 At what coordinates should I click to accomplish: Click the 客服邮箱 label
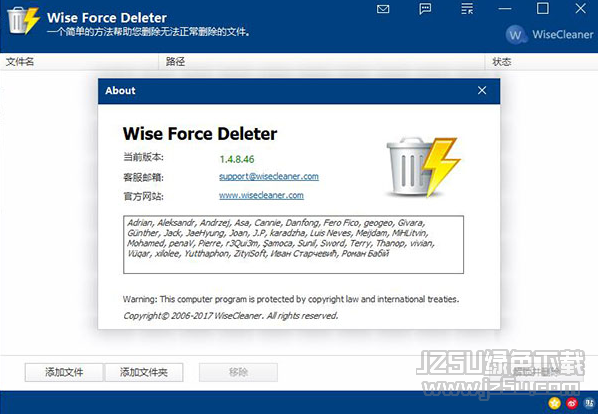pos(143,177)
